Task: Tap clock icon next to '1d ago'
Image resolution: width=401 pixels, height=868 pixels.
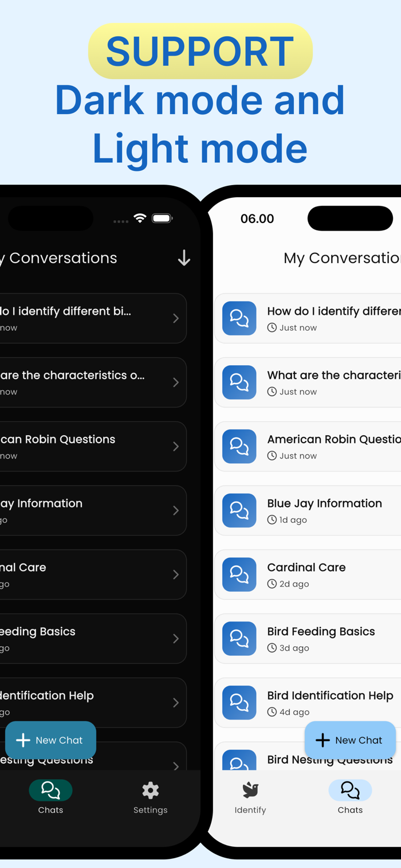Action: pos(272,520)
